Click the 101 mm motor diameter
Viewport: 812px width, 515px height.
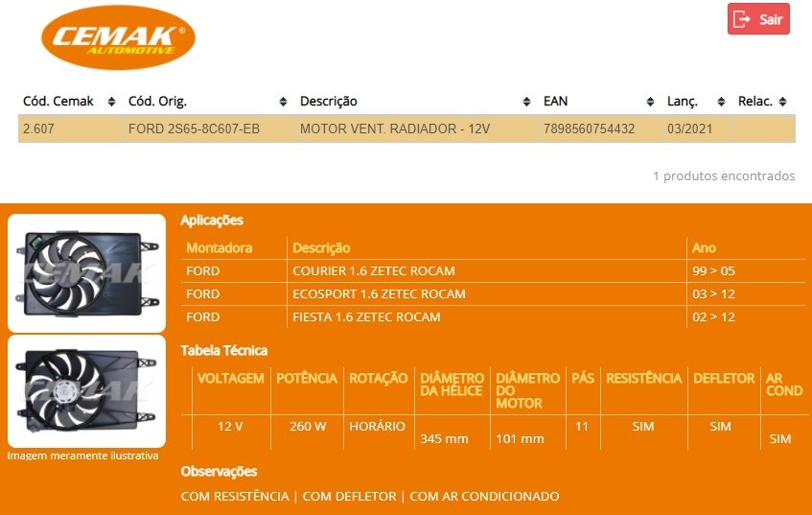coord(520,439)
